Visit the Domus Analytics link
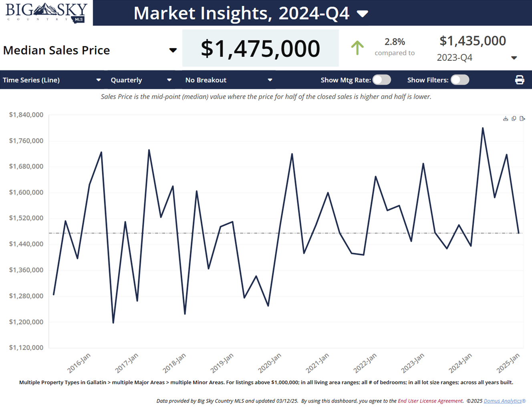532x409 pixels. (x=504, y=401)
